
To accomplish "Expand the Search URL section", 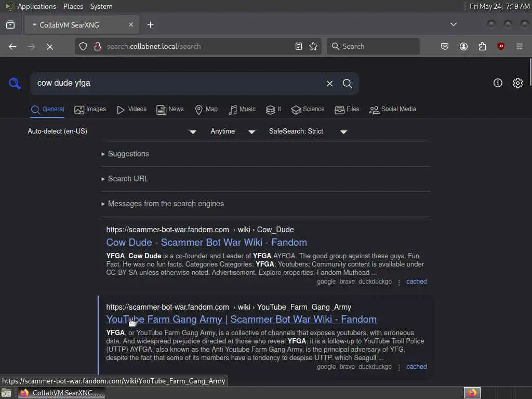I will click(125, 179).
